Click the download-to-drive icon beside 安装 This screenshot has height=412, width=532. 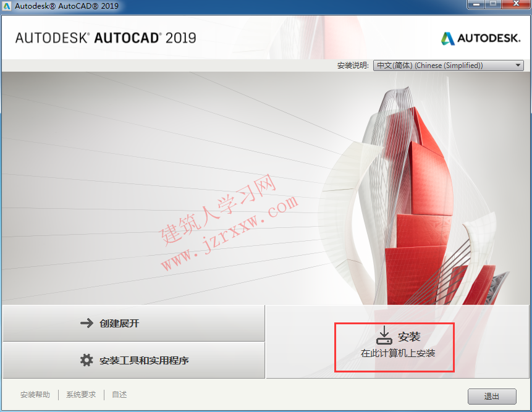[384, 335]
